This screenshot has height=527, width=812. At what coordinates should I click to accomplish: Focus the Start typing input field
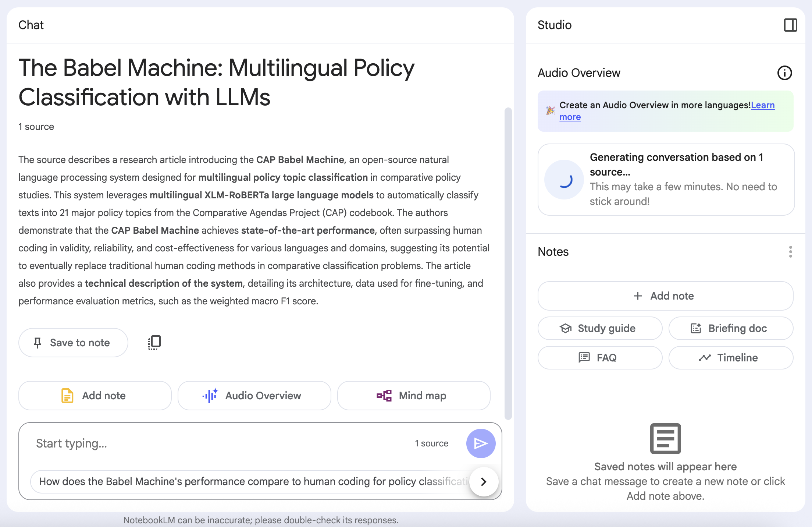click(221, 443)
